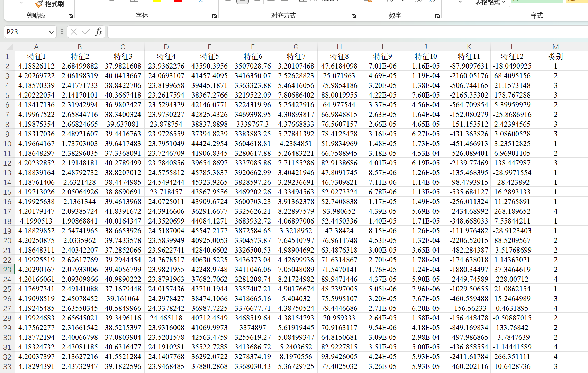Click the 特征11 header cell

(x=469, y=56)
